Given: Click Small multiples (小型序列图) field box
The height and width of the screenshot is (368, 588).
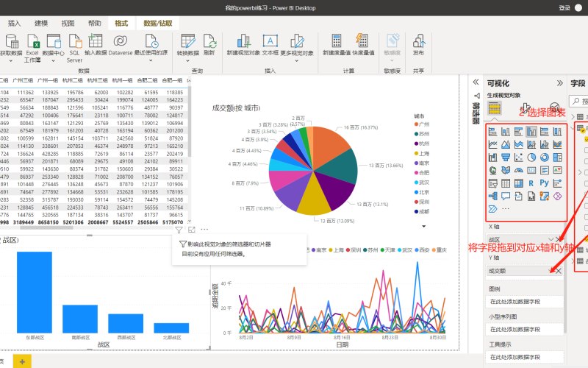Looking at the screenshot, I should [525, 329].
